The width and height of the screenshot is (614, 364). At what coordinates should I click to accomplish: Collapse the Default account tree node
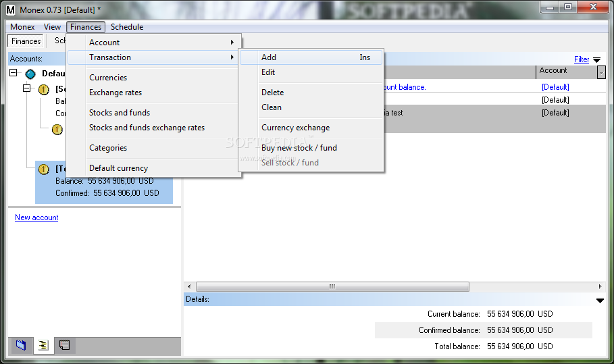[x=14, y=73]
